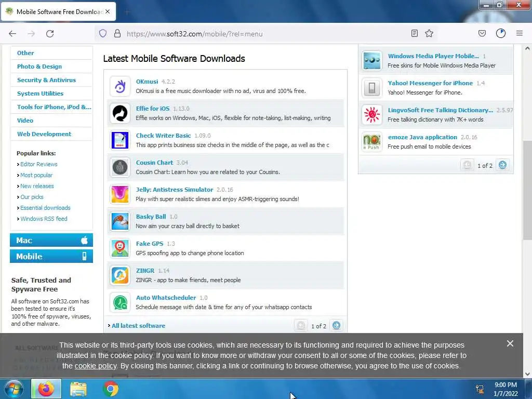Open the Cousin Chart app icon
Viewport: 532px width, 399px height.
(120, 167)
